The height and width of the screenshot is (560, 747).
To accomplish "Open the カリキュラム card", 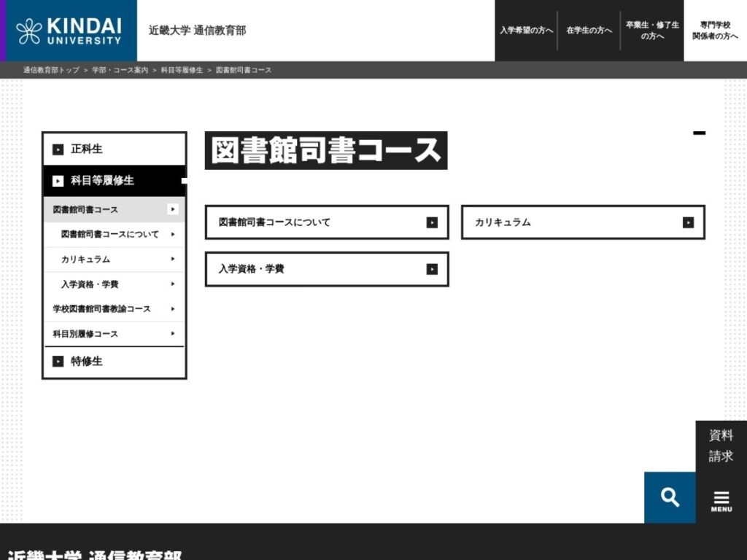I will click(x=583, y=222).
